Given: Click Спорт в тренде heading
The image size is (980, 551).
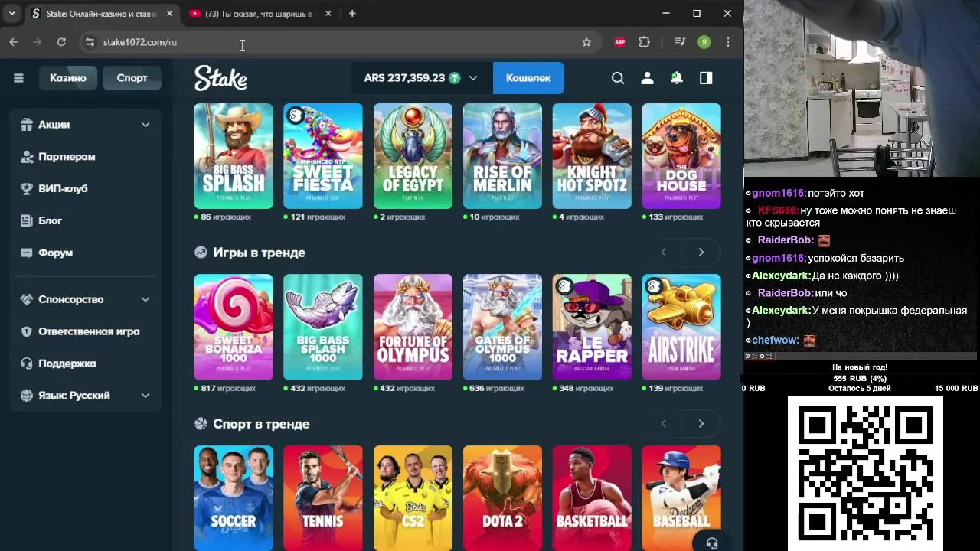Looking at the screenshot, I should pyautogui.click(x=261, y=424).
